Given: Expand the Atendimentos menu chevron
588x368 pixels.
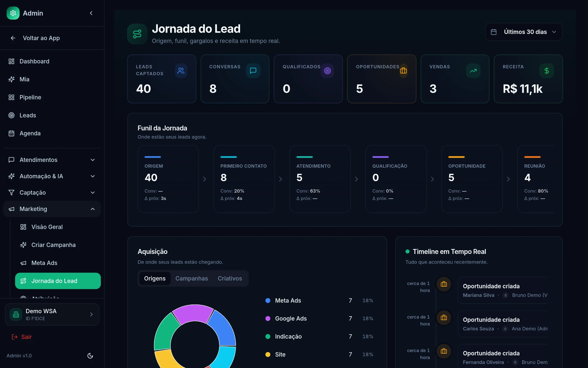Looking at the screenshot, I should tap(92, 160).
